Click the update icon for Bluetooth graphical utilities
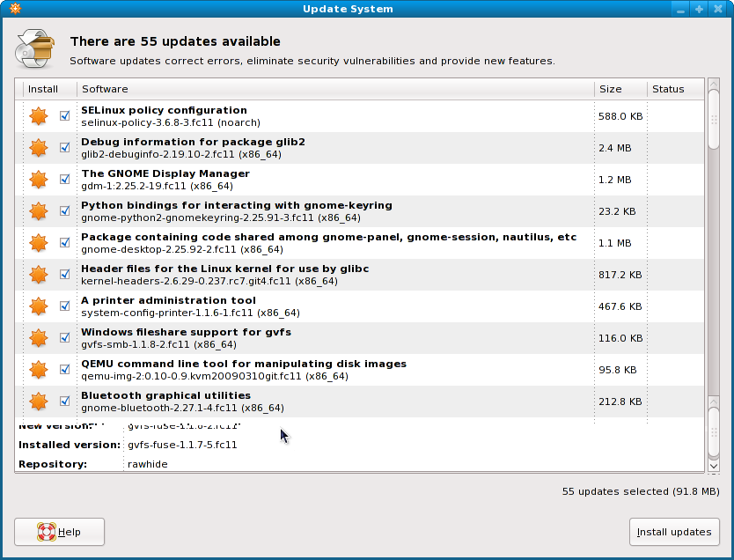 38,402
